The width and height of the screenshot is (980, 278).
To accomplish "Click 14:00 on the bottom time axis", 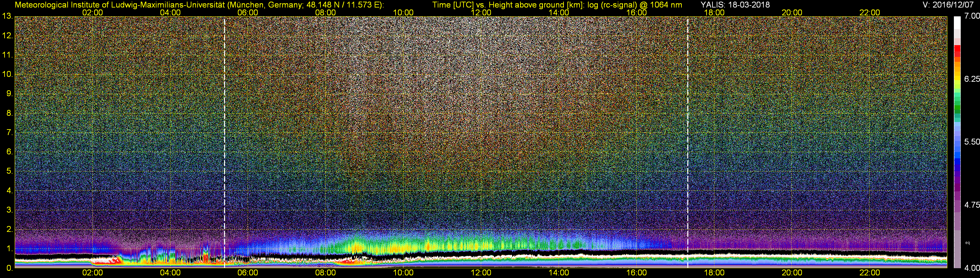I will click(559, 273).
